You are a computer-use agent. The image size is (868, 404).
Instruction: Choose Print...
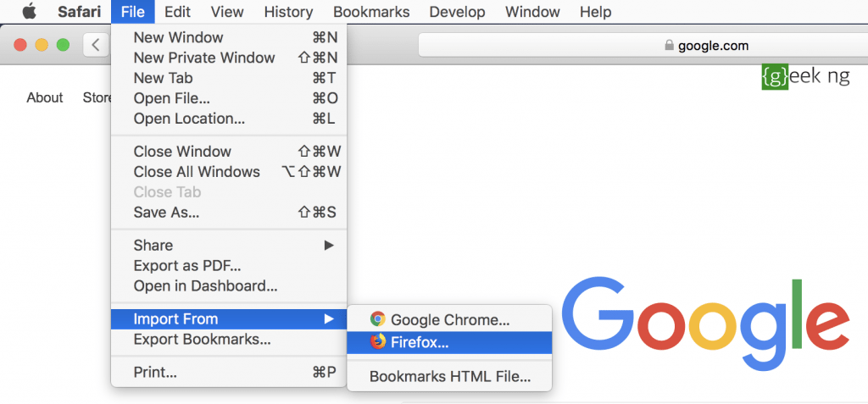click(x=229, y=373)
